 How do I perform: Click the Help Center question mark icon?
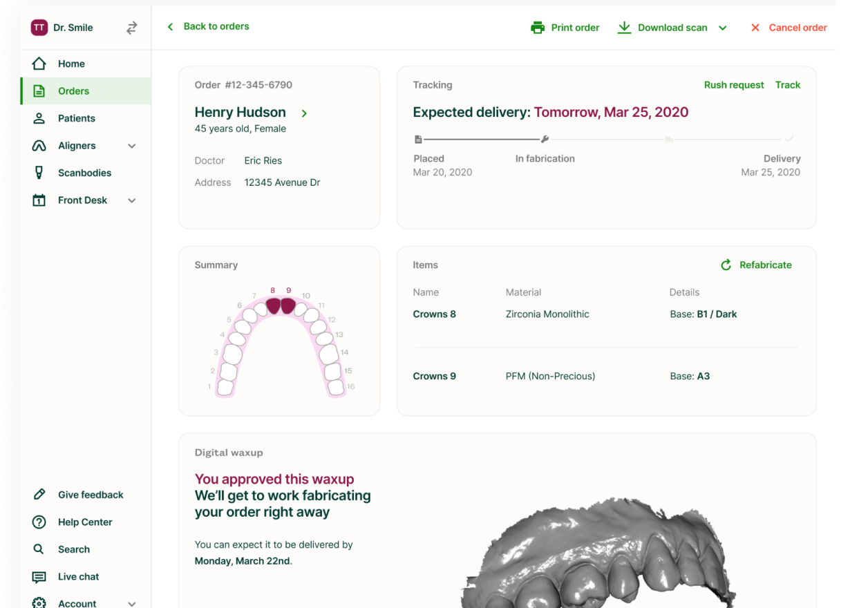pos(39,522)
